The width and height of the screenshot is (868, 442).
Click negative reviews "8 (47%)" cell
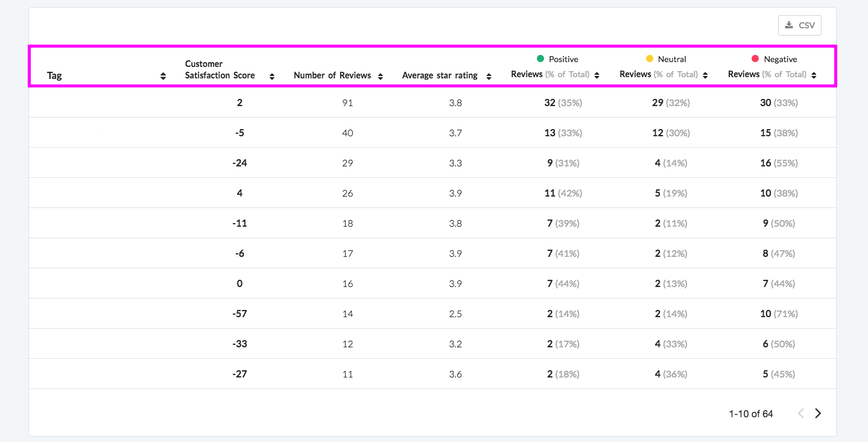coord(779,253)
